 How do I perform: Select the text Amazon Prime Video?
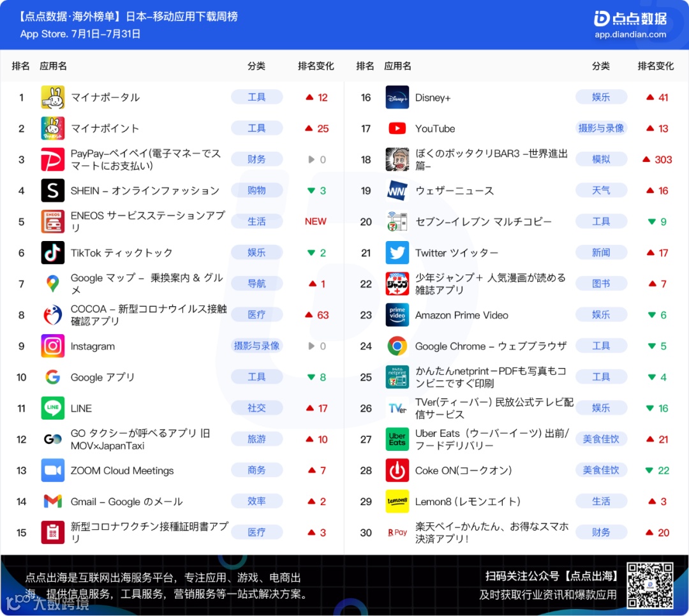[x=462, y=316]
